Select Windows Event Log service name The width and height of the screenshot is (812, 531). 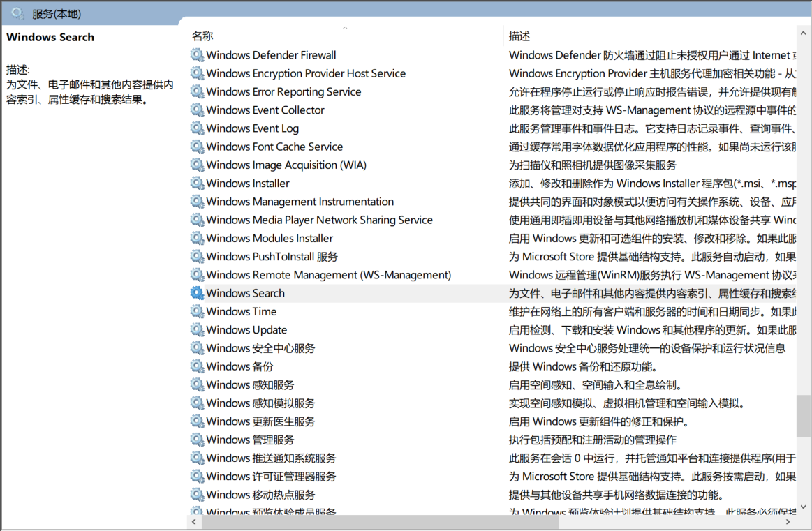252,128
